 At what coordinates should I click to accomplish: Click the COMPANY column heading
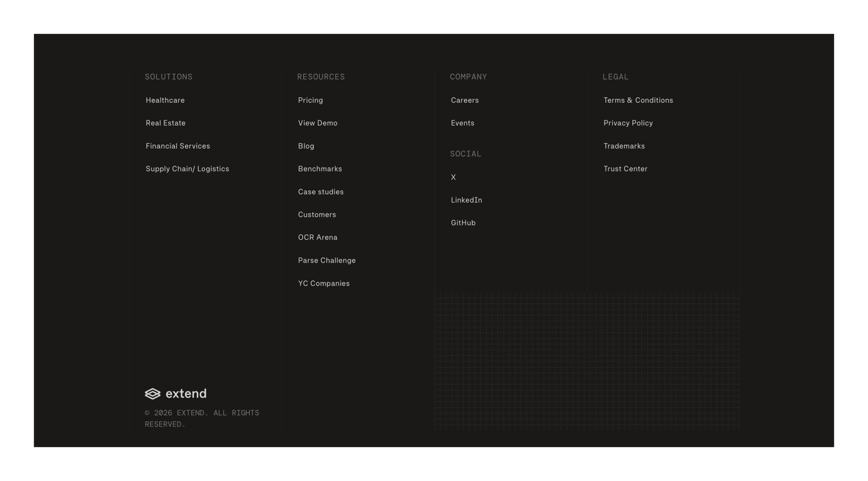tap(468, 77)
